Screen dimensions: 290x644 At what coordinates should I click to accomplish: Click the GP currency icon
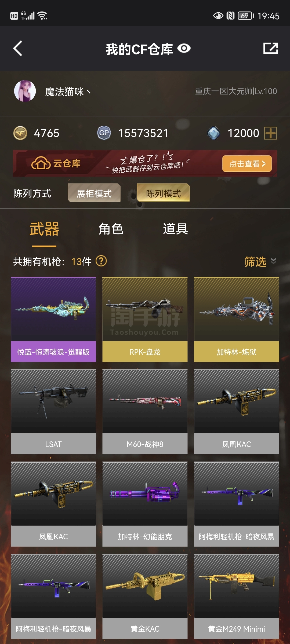tap(104, 133)
